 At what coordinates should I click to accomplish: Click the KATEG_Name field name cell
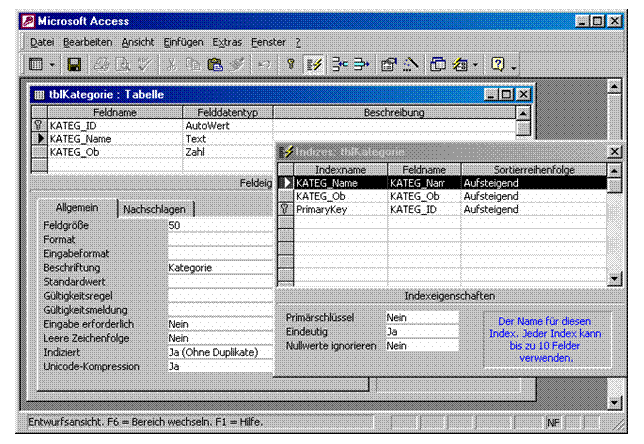pyautogui.click(x=115, y=139)
